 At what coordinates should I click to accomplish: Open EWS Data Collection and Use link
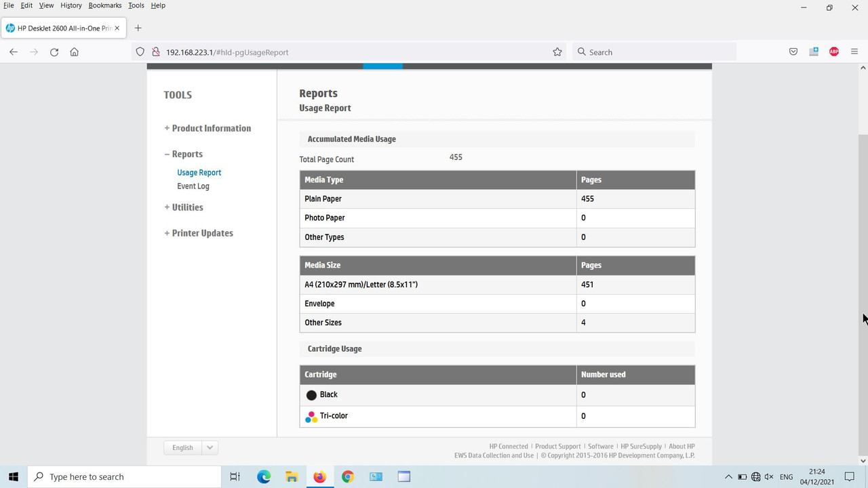(x=494, y=455)
